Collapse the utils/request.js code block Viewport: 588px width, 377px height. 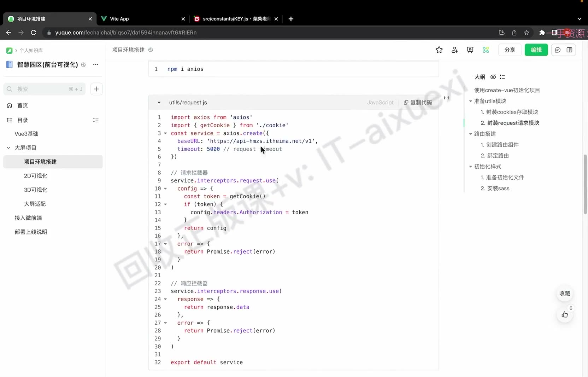click(159, 103)
